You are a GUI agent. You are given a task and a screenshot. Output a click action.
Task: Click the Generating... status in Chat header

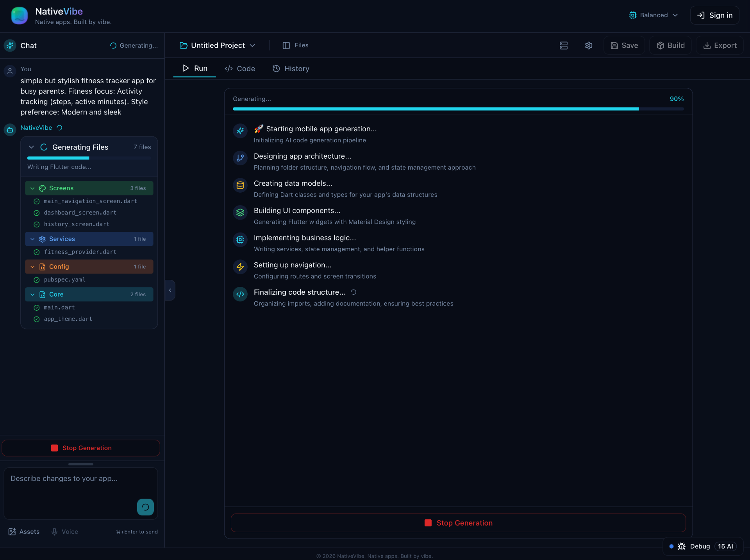point(134,46)
